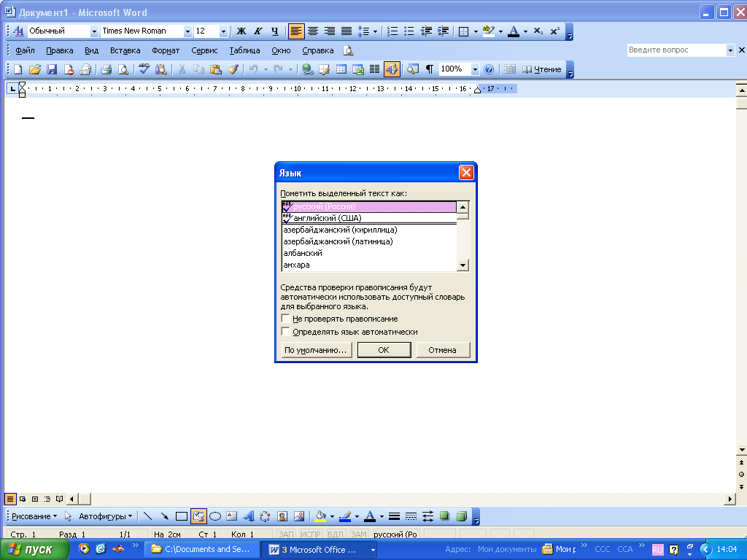Create a new blank document
The image size is (747, 560).
pos(18,69)
